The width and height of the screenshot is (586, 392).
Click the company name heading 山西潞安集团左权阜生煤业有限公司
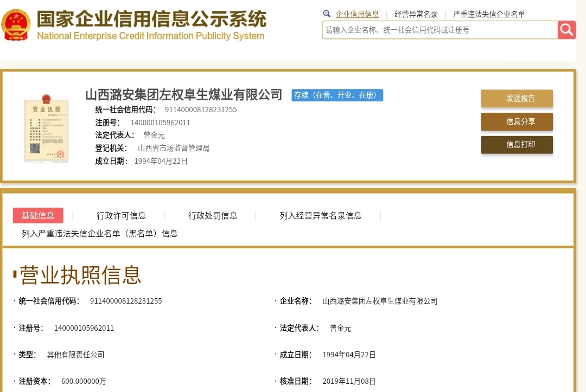click(x=183, y=95)
